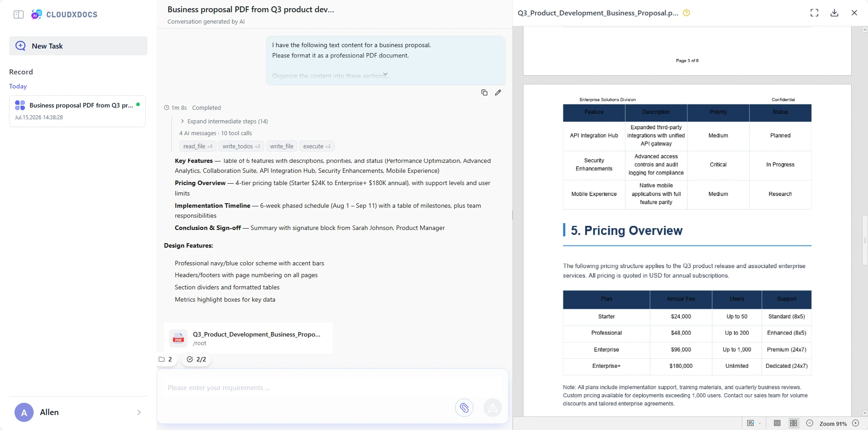Click the Mobile Experience table cell
The image size is (868, 430).
tap(594, 194)
